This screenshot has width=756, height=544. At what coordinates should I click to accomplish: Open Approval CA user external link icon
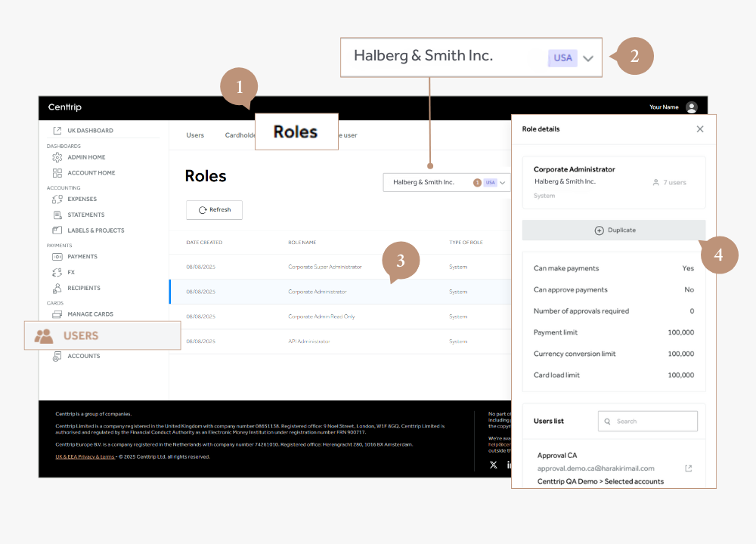coord(689,468)
